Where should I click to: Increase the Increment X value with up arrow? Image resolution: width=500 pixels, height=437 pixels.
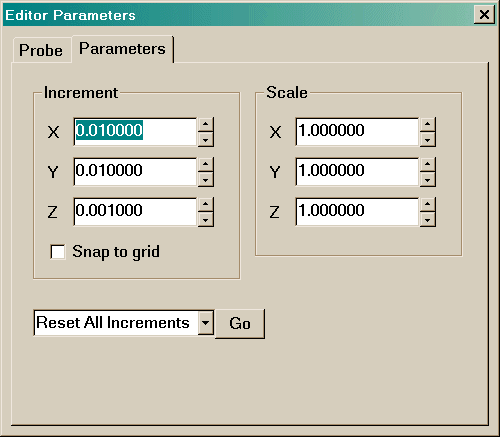pyautogui.click(x=205, y=124)
